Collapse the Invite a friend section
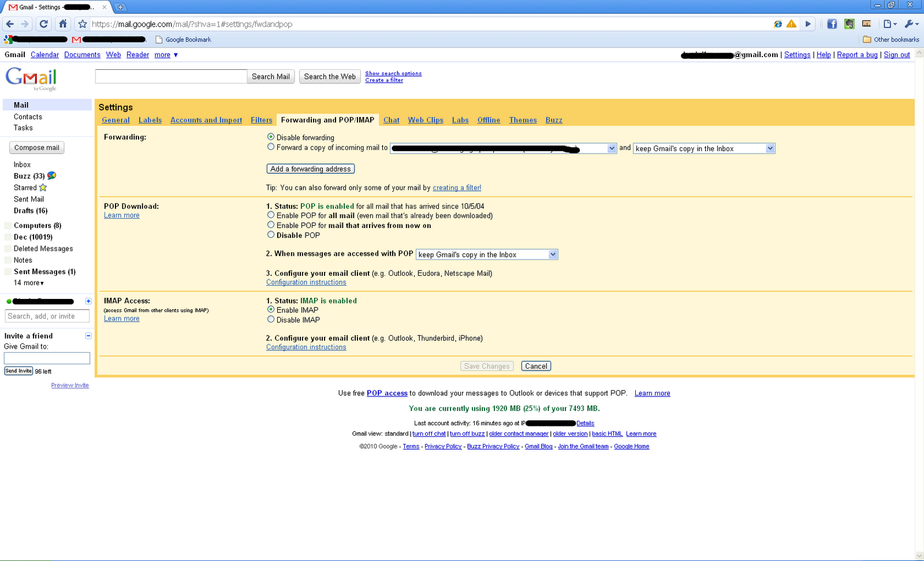924x561 pixels. [88, 335]
